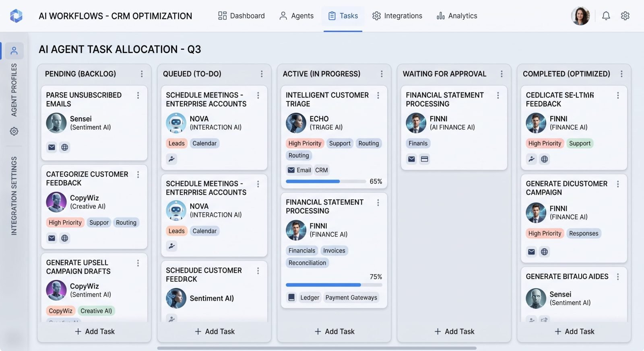This screenshot has width=644, height=351.
Task: Open the notifications bell
Action: point(606,16)
